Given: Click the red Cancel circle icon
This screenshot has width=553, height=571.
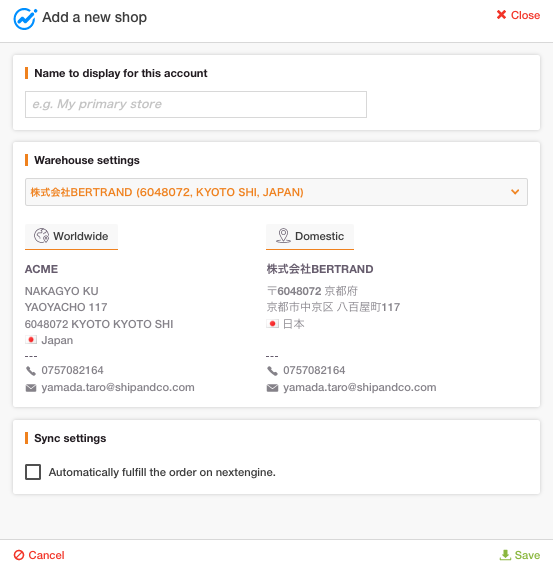Looking at the screenshot, I should click(19, 555).
